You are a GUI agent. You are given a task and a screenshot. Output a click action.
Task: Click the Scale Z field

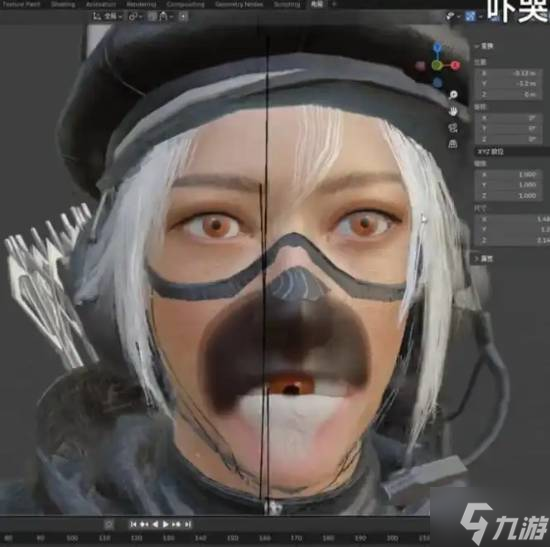click(x=508, y=195)
